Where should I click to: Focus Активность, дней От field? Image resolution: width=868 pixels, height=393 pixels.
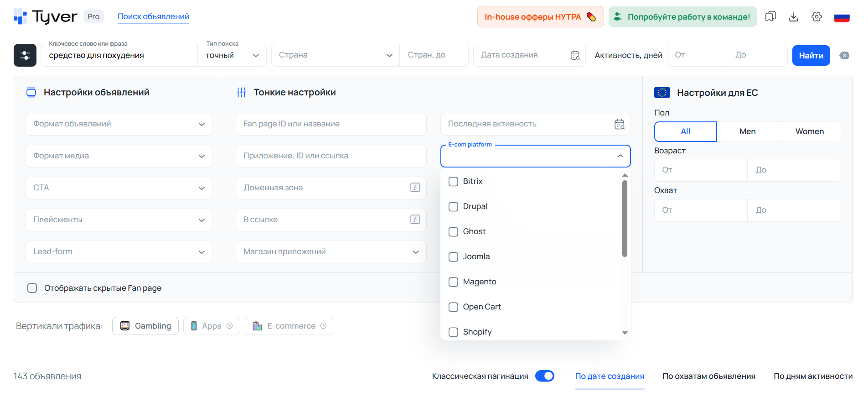(x=697, y=55)
